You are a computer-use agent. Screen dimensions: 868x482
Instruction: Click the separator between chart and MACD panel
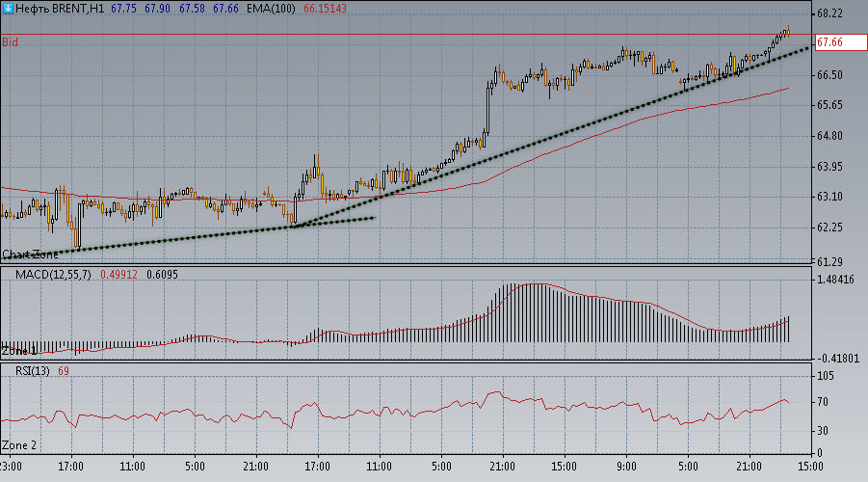click(405, 266)
